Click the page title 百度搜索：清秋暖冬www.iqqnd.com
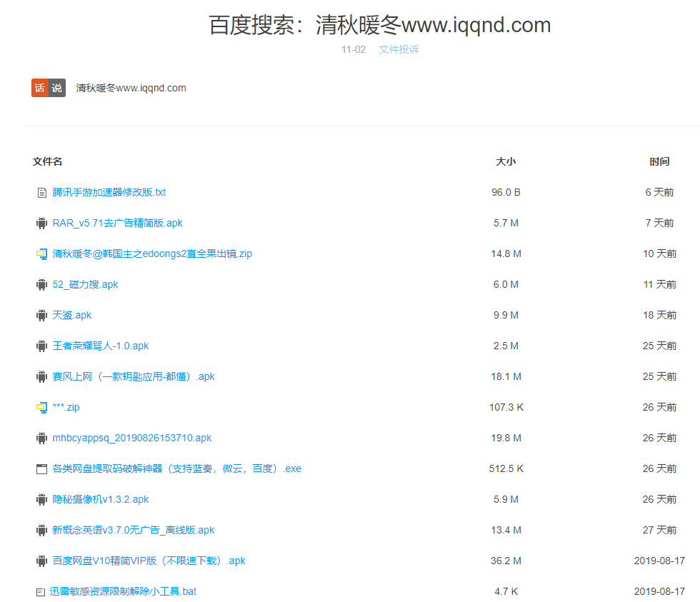The width and height of the screenshot is (700, 602). 380,25
